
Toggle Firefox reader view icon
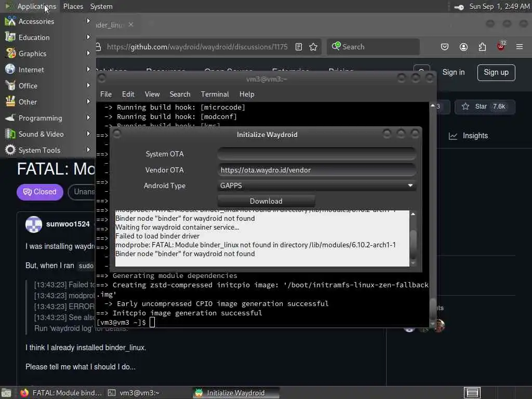[x=299, y=47]
